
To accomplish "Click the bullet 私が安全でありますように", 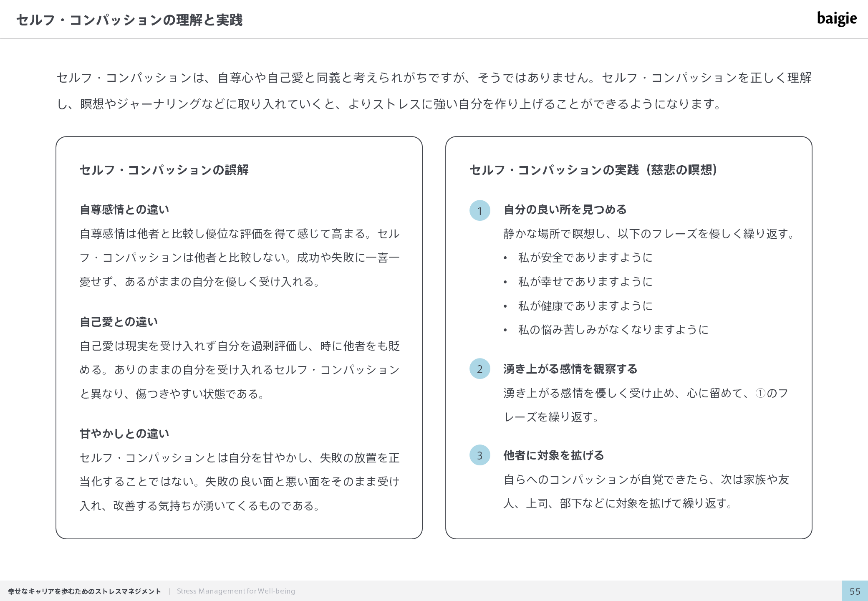I will (x=585, y=258).
